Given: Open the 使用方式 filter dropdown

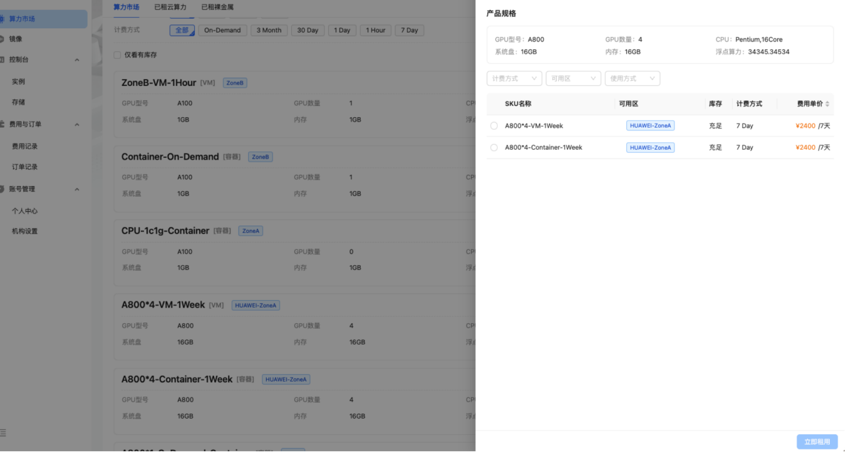Looking at the screenshot, I should tap(632, 78).
